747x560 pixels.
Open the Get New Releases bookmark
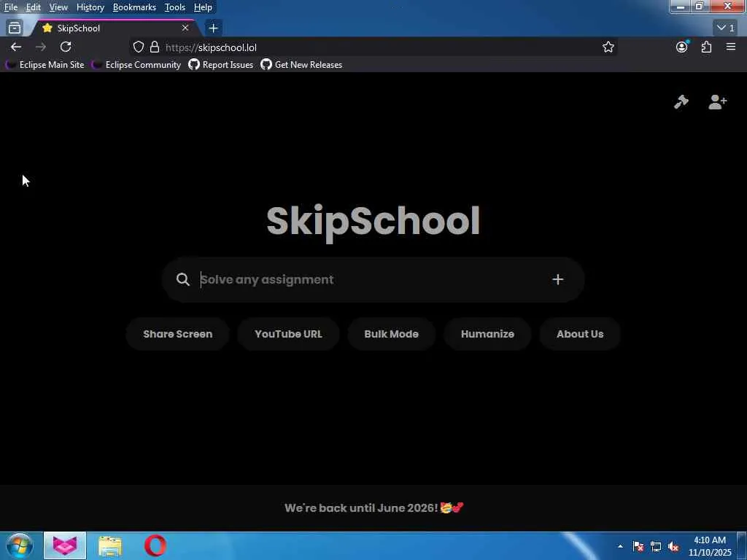[x=301, y=65]
